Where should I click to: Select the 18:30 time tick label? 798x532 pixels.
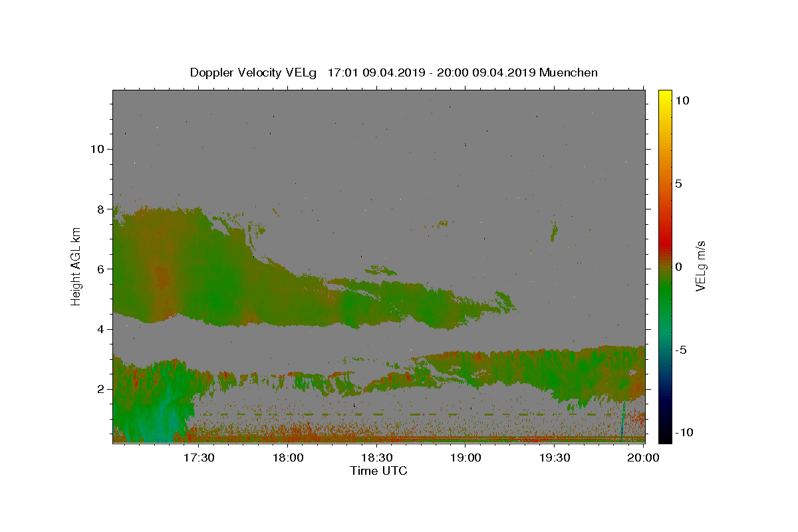coord(376,458)
